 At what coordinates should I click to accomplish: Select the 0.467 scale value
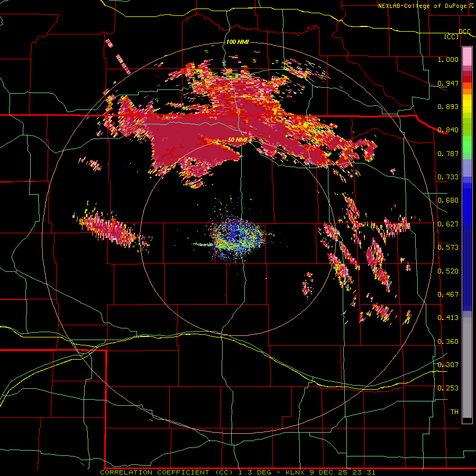[448, 294]
